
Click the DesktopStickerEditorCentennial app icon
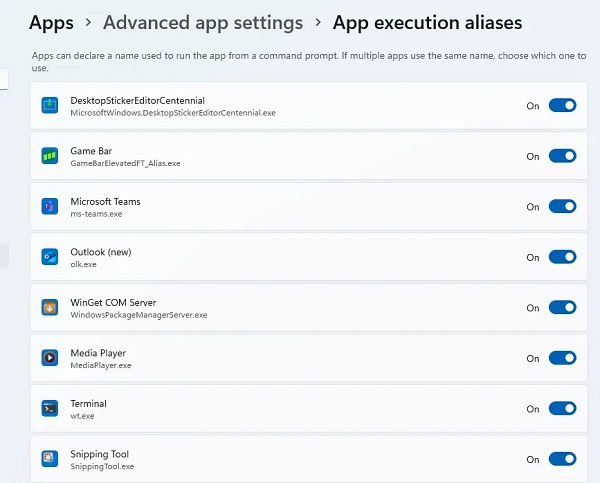pos(50,105)
